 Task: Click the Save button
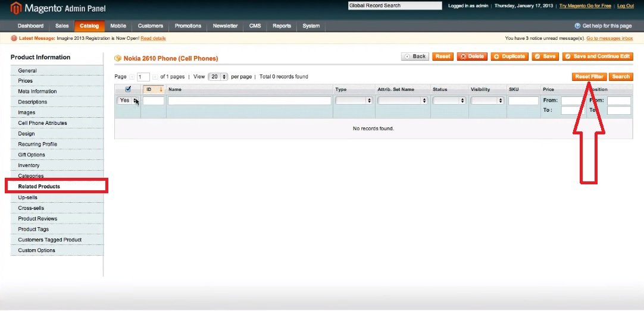[545, 56]
